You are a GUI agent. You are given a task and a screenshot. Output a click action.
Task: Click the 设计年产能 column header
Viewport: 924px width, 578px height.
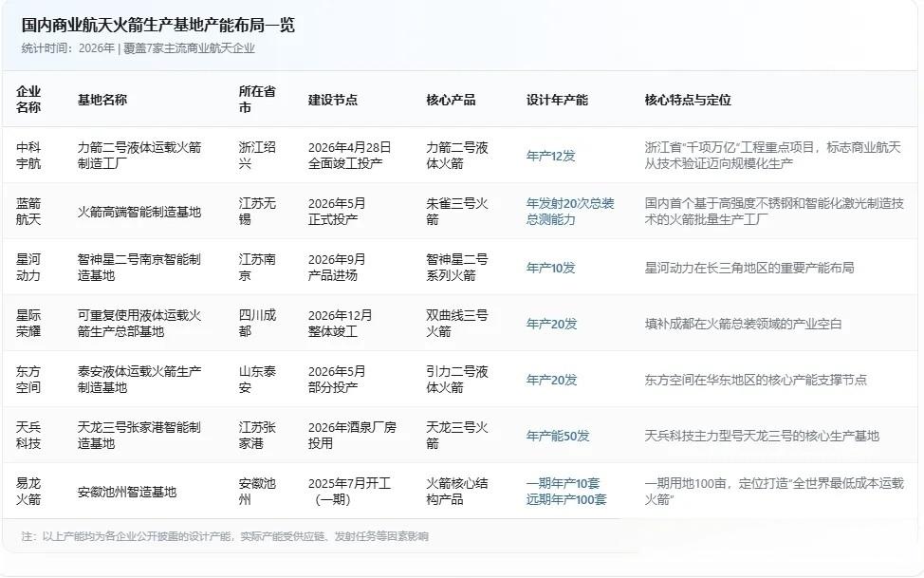(x=557, y=100)
